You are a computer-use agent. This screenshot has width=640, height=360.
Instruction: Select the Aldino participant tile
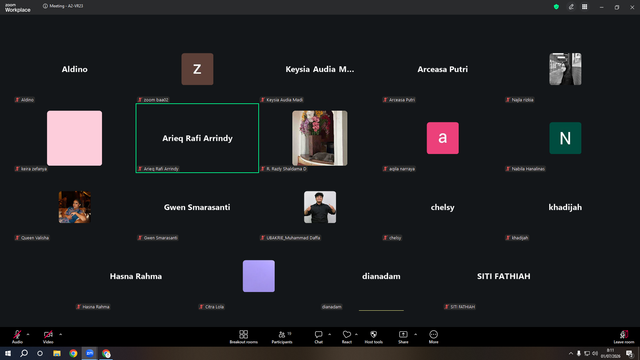pyautogui.click(x=75, y=69)
